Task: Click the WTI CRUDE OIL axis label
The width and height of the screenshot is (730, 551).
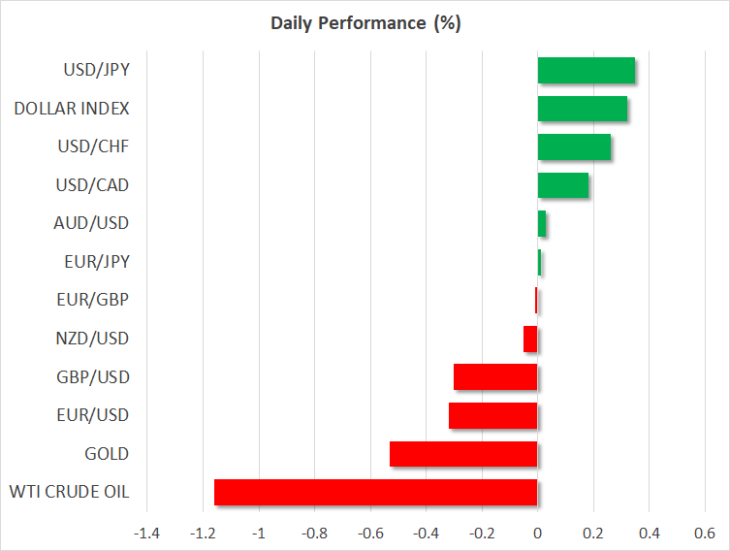Action: [x=69, y=492]
